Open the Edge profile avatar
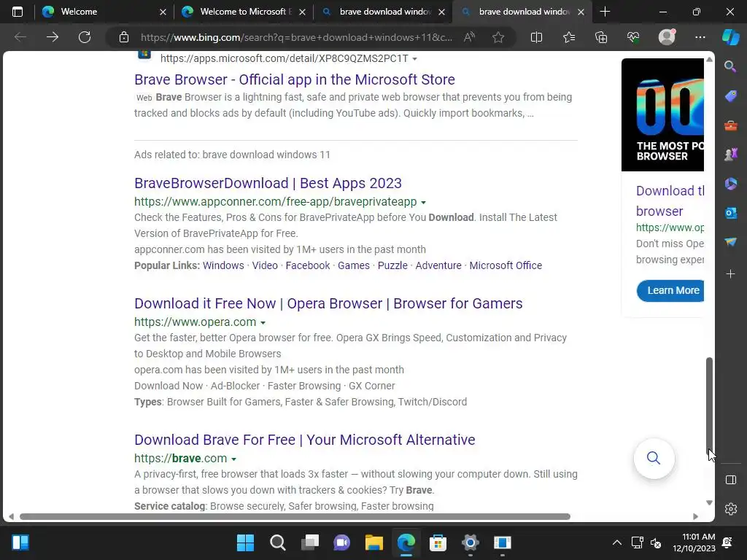Screen dimensions: 747x560 [x=667, y=36]
